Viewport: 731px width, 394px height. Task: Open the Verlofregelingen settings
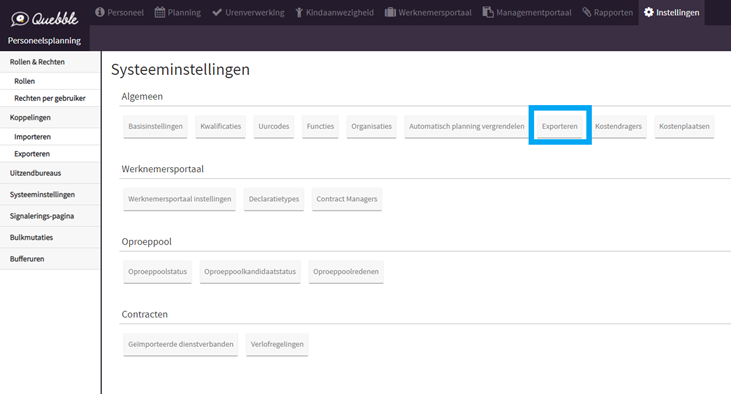tap(277, 345)
